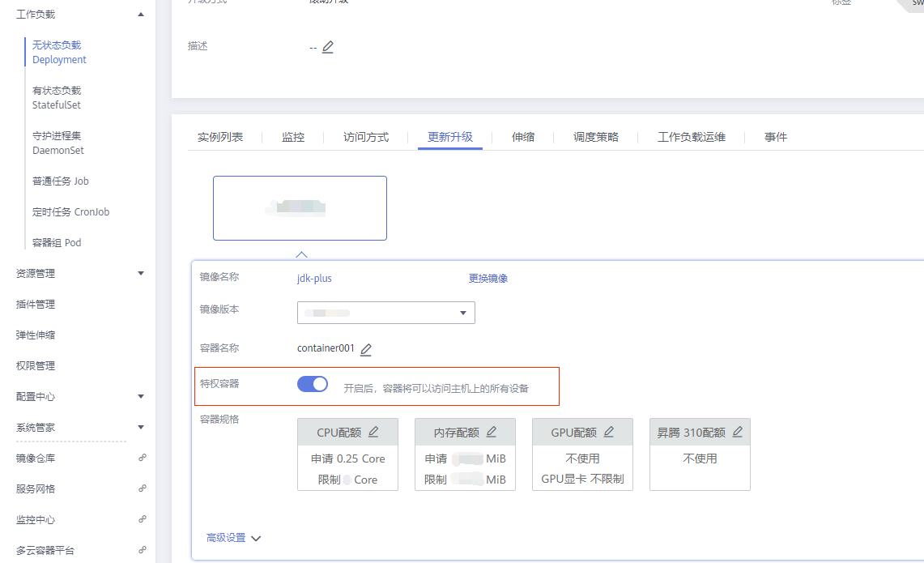Screen dimensions: 924x563
Task: Open 定时任务 CronJob in sidebar
Action: pos(70,212)
